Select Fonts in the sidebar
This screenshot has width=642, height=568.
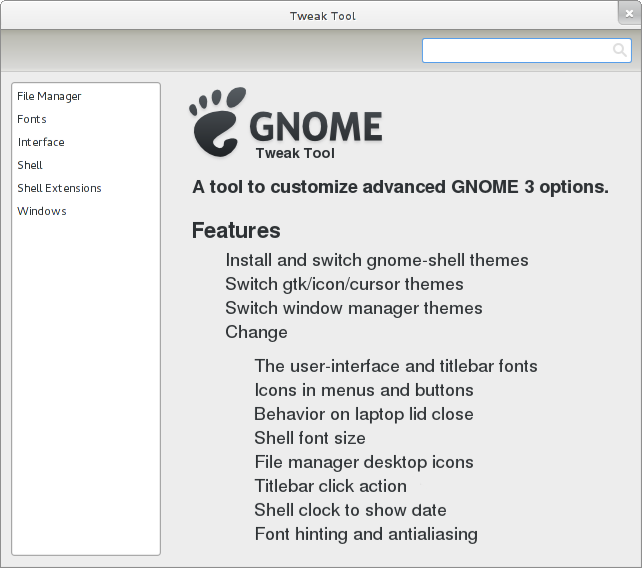[x=32, y=119]
